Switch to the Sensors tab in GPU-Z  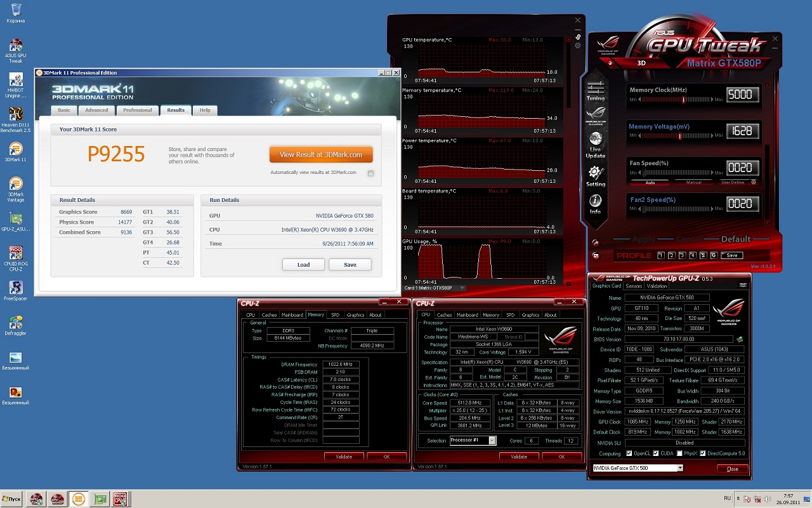tap(634, 286)
